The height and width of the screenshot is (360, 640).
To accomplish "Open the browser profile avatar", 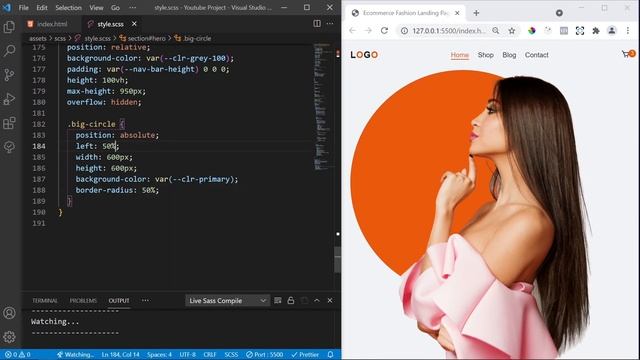I will (611, 31).
